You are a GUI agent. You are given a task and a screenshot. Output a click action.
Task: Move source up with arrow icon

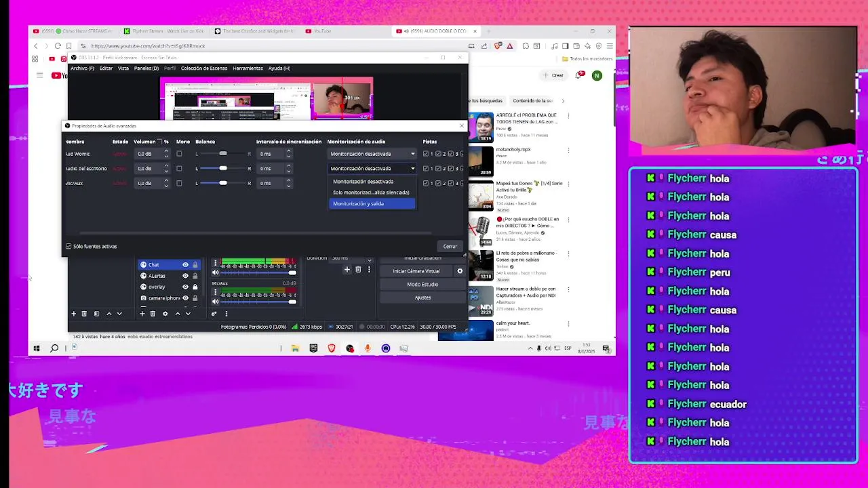pos(178,314)
